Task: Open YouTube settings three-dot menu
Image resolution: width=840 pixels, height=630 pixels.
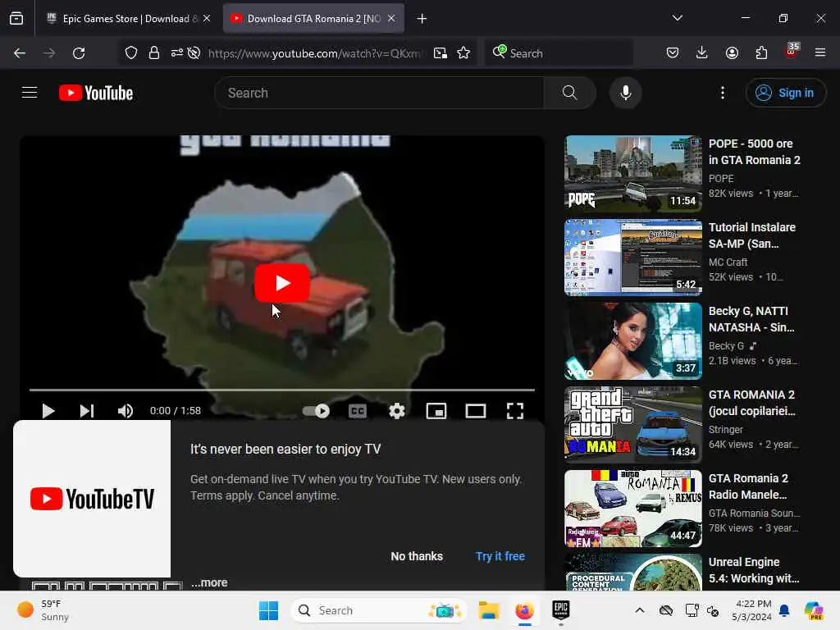Action: 723,93
